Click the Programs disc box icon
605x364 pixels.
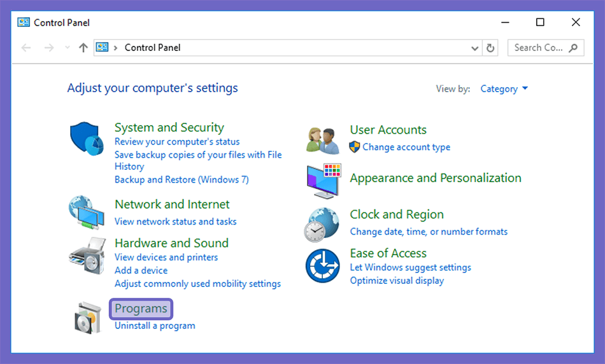click(88, 318)
